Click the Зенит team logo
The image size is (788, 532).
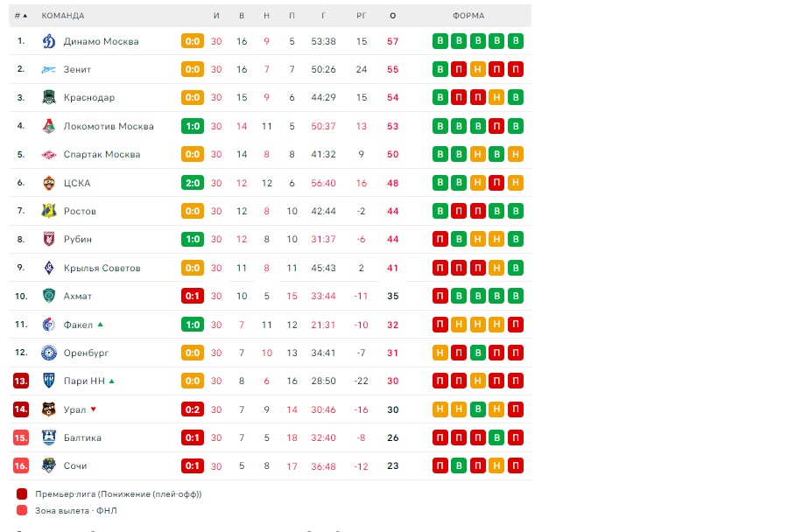pyautogui.click(x=49, y=69)
